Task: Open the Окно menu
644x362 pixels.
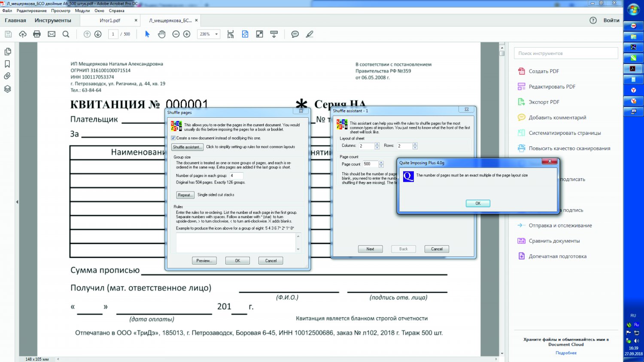Action: pyautogui.click(x=99, y=11)
